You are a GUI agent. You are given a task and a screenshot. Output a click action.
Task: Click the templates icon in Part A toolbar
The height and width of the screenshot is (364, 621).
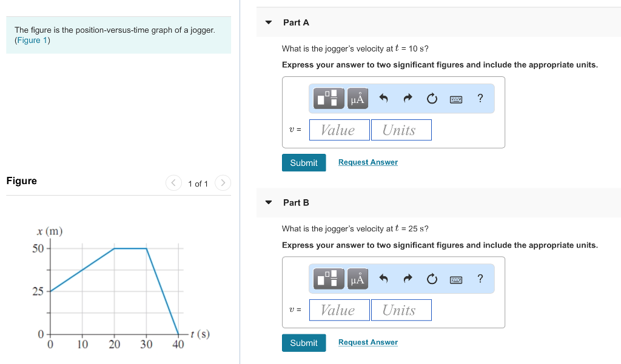pos(329,99)
